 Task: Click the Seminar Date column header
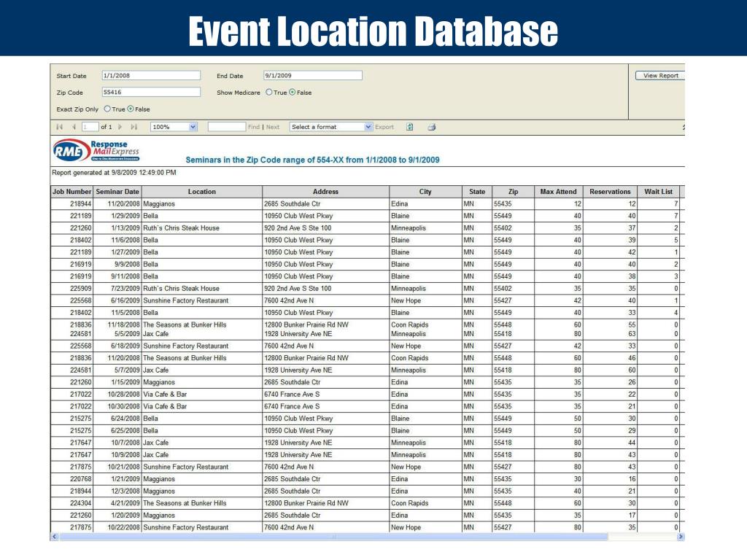(117, 192)
